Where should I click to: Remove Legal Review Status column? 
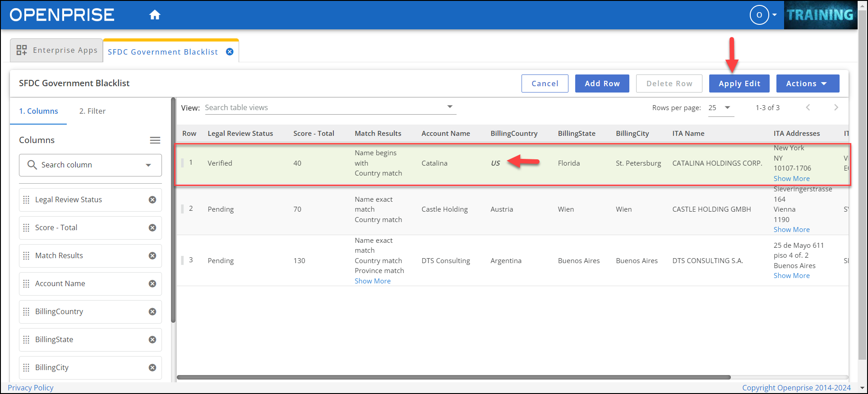pyautogui.click(x=152, y=200)
